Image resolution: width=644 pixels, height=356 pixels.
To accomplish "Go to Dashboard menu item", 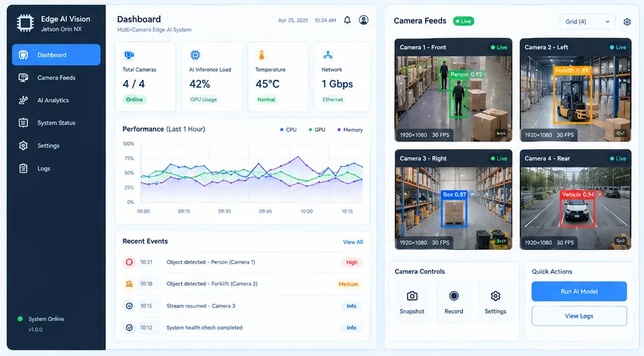I will point(56,54).
